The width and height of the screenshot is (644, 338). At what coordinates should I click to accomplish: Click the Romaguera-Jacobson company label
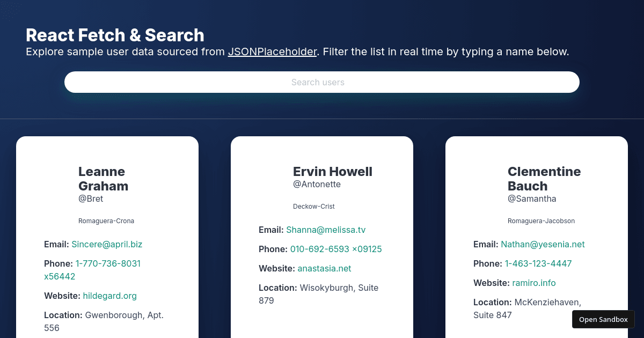pyautogui.click(x=541, y=221)
